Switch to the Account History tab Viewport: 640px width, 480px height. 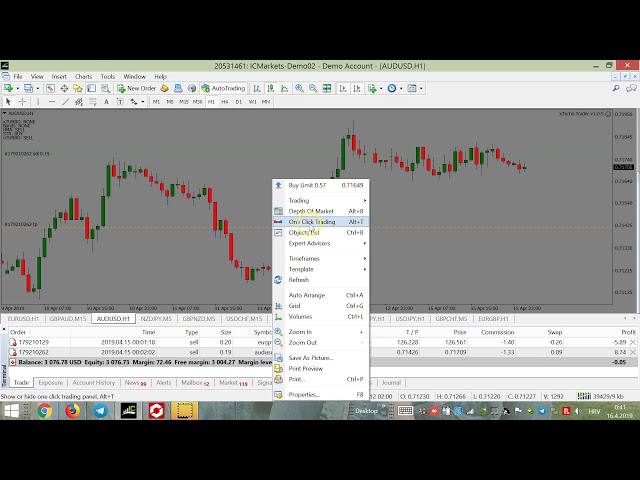click(94, 382)
